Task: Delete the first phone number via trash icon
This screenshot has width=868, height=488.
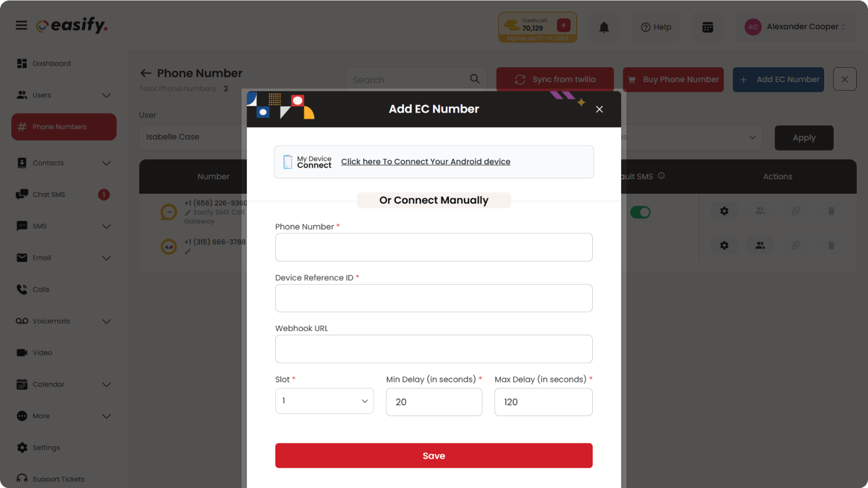Action: (831, 211)
